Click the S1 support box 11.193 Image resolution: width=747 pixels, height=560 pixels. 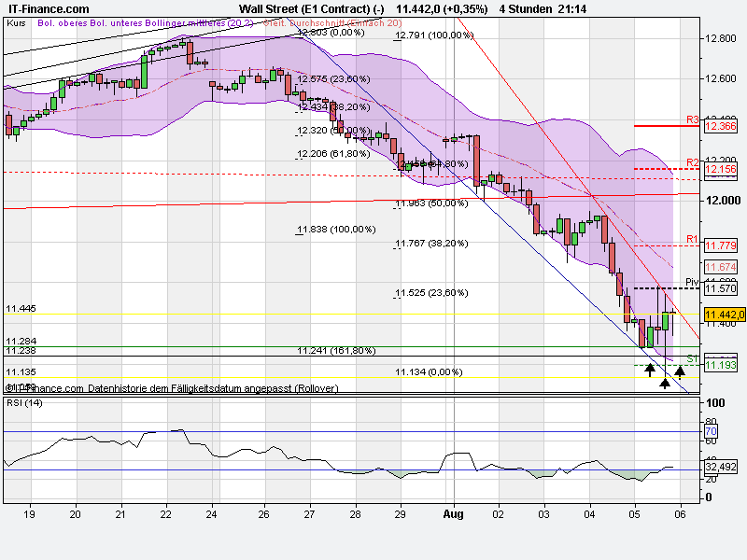[x=721, y=365]
